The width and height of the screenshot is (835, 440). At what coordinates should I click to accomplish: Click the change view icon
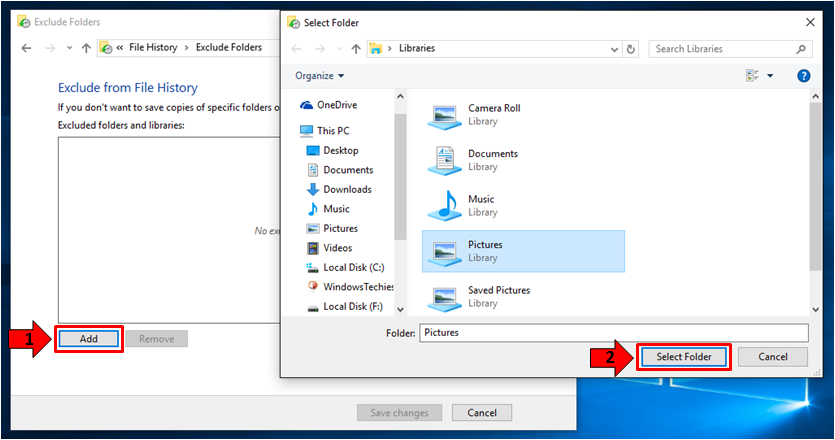[752, 76]
